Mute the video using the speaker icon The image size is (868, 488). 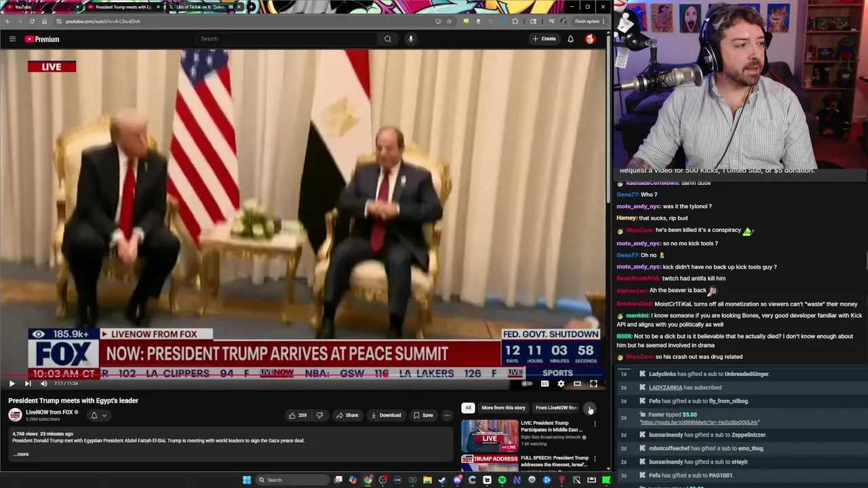[x=44, y=384]
